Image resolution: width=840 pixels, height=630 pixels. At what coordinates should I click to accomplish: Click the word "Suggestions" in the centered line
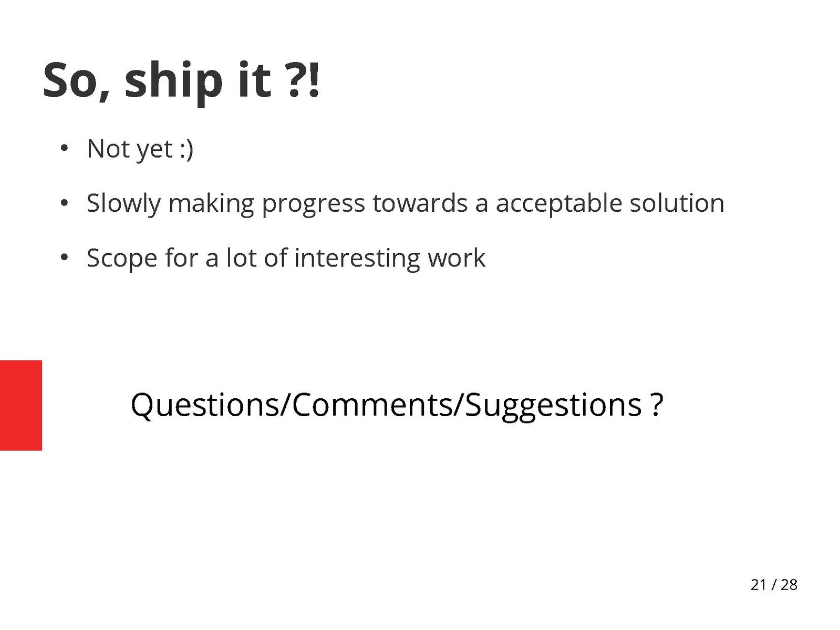pos(553,405)
